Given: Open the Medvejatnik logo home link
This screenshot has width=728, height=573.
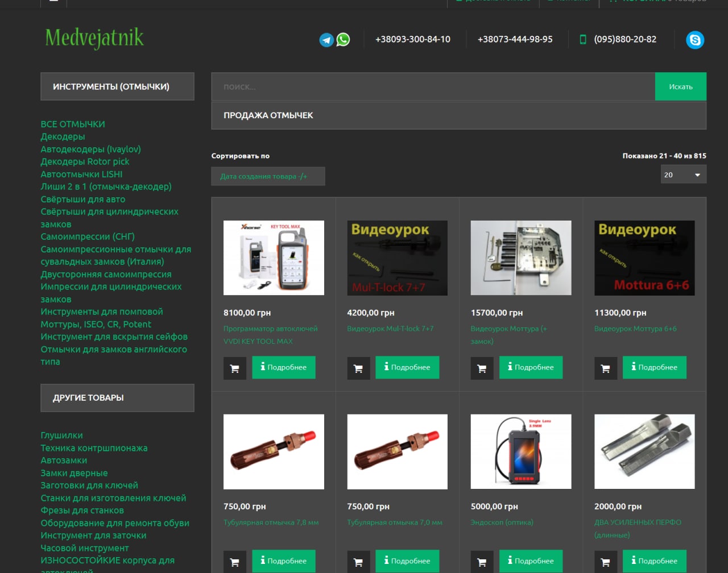Looking at the screenshot, I should [x=94, y=38].
